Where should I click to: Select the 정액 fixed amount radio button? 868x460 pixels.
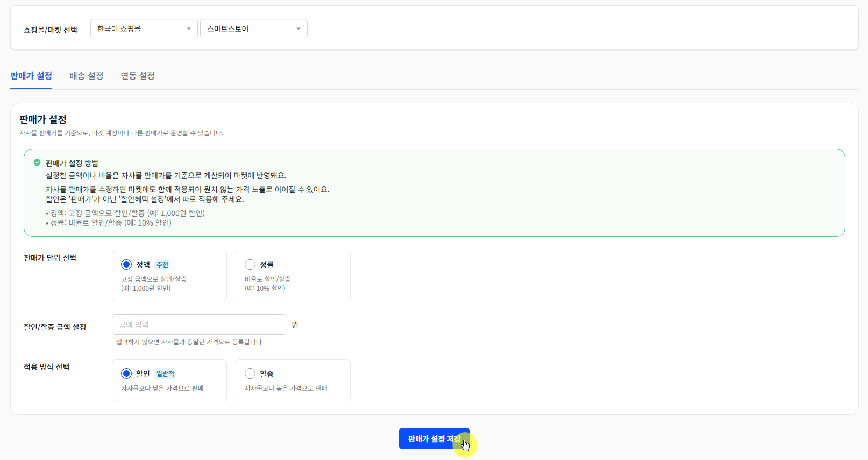point(126,264)
